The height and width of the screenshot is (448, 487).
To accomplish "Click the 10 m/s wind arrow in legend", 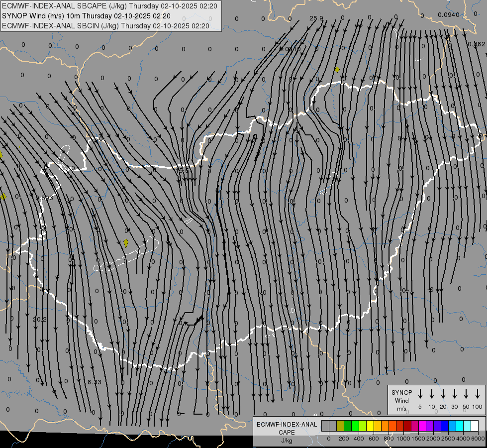I will 432,394.
